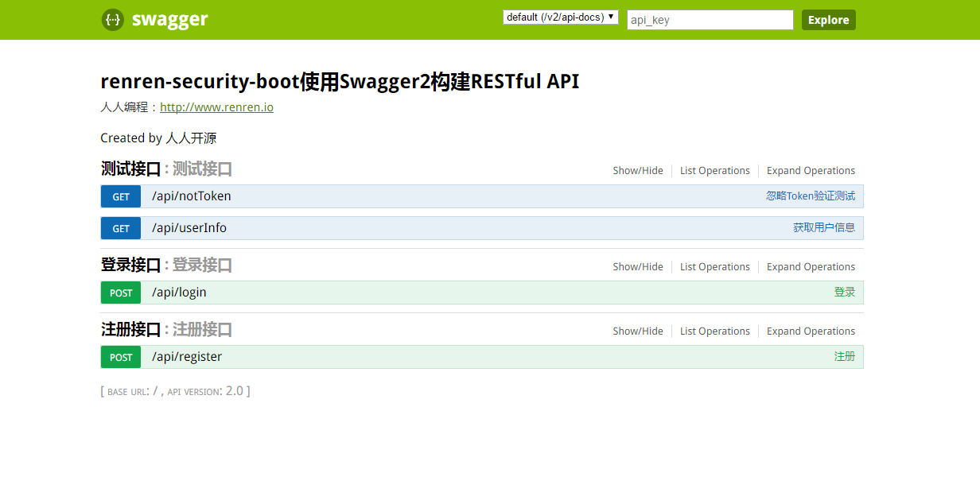980x500 pixels.
Task: Click Show/Hide for 注册接口 section
Action: 638,331
